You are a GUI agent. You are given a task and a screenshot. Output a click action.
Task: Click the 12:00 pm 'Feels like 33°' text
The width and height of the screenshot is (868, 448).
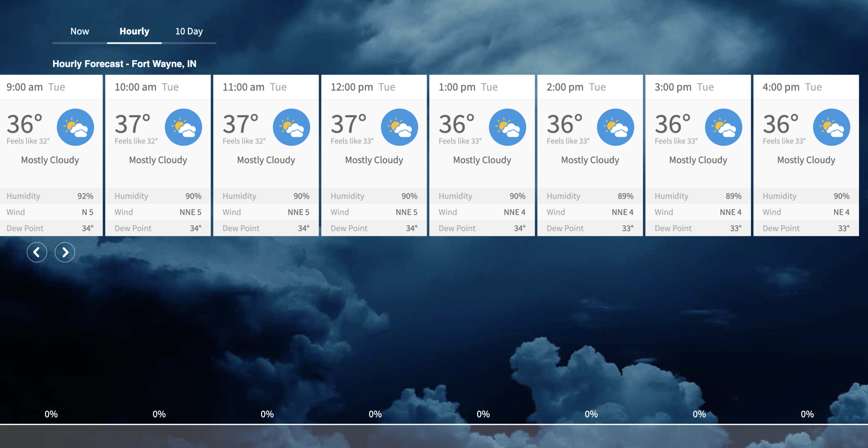coord(352,141)
